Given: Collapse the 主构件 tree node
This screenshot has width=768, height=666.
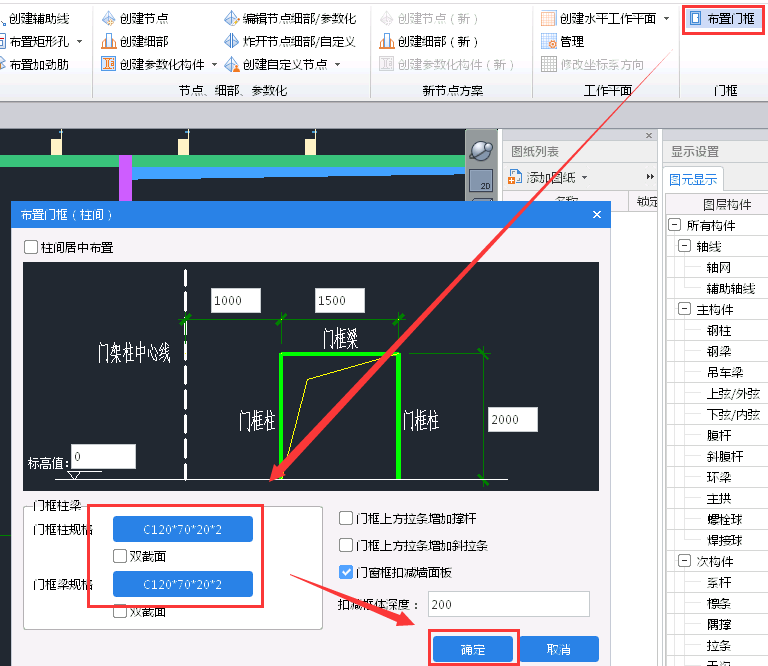Looking at the screenshot, I should point(684,309).
